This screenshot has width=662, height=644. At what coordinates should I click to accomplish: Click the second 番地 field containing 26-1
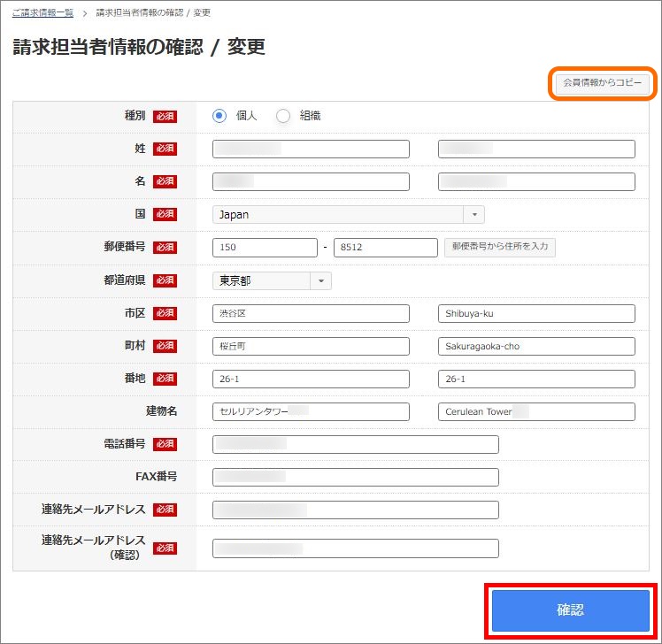(x=536, y=379)
